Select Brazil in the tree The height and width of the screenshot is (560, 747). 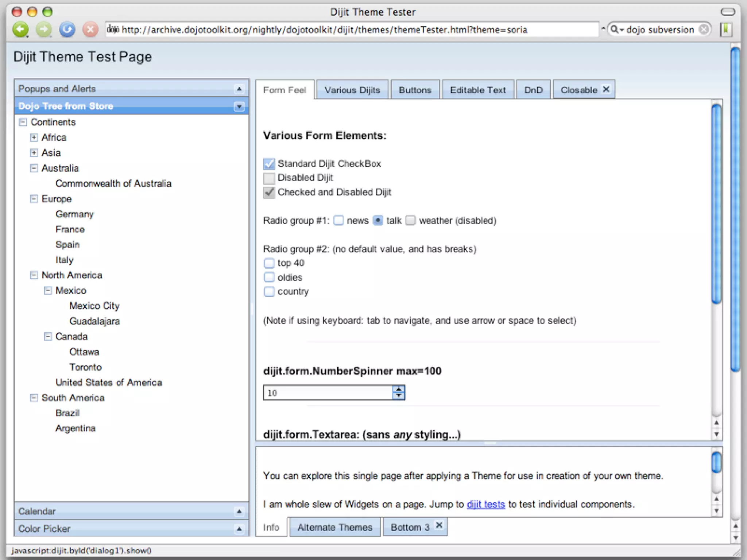tap(67, 413)
